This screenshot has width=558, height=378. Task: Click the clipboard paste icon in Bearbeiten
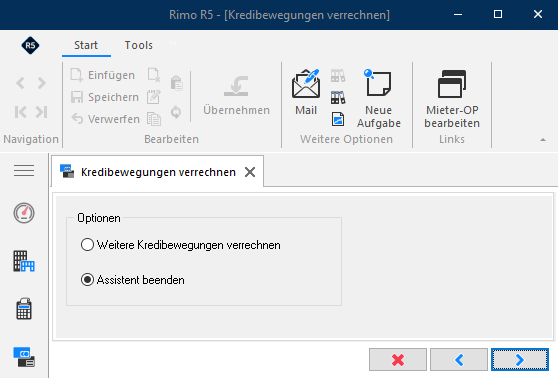177,83
